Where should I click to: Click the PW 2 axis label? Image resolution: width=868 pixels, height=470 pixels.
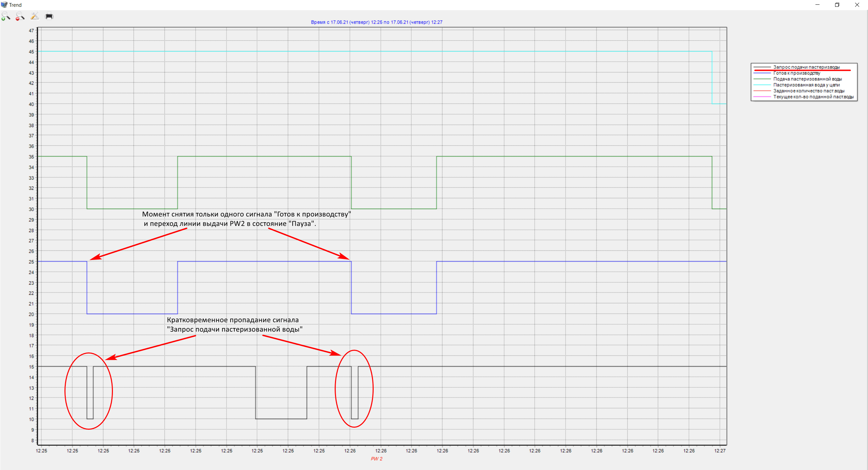376,459
